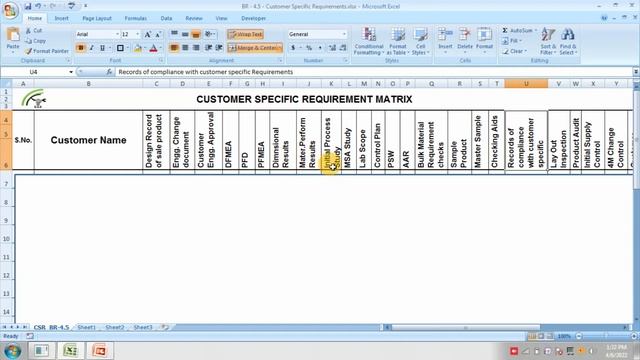Screen dimensions: 640x360
Task: Click the formula bar text field
Action: (374, 72)
